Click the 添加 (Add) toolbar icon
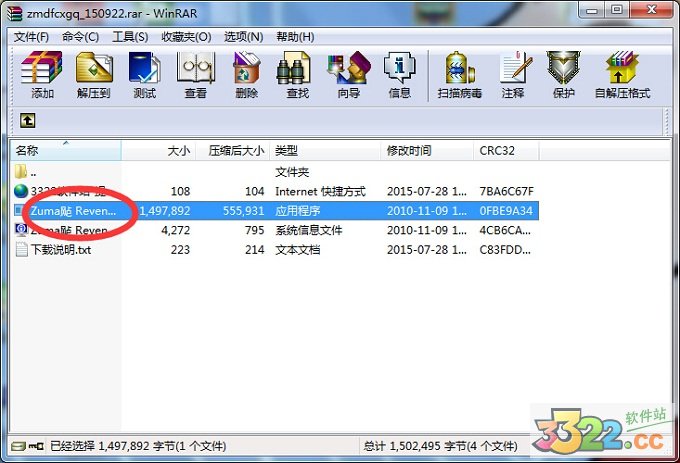The width and height of the screenshot is (680, 463). click(x=42, y=75)
